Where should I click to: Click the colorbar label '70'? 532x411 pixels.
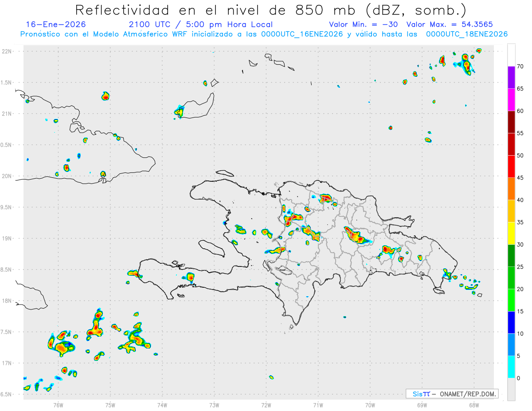point(520,67)
